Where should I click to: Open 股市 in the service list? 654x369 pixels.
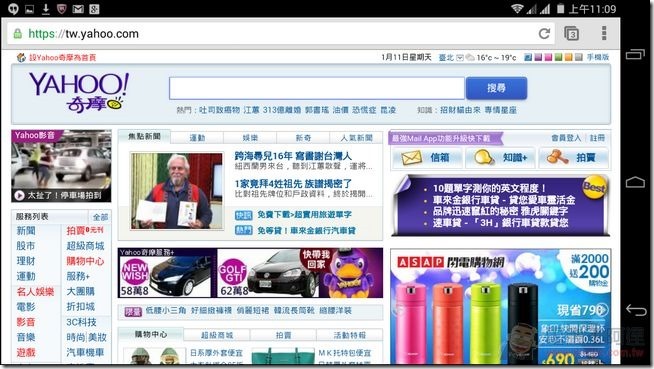click(26, 246)
